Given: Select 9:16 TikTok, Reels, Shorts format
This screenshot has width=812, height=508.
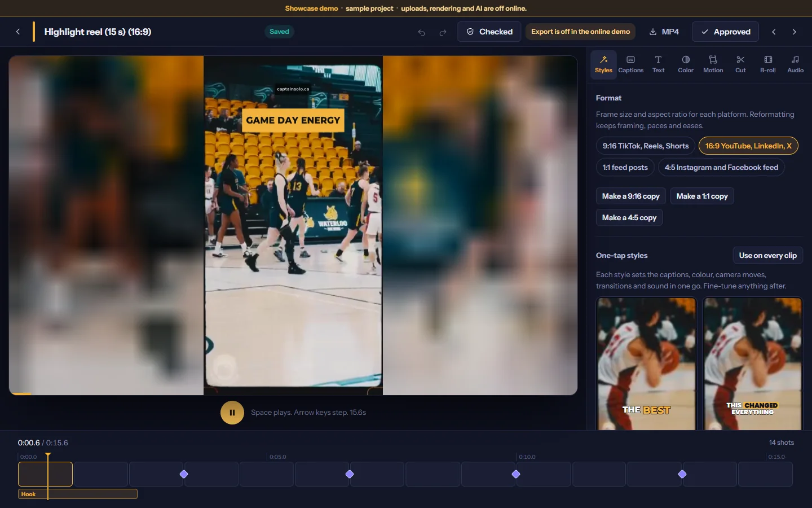Looking at the screenshot, I should click(646, 146).
